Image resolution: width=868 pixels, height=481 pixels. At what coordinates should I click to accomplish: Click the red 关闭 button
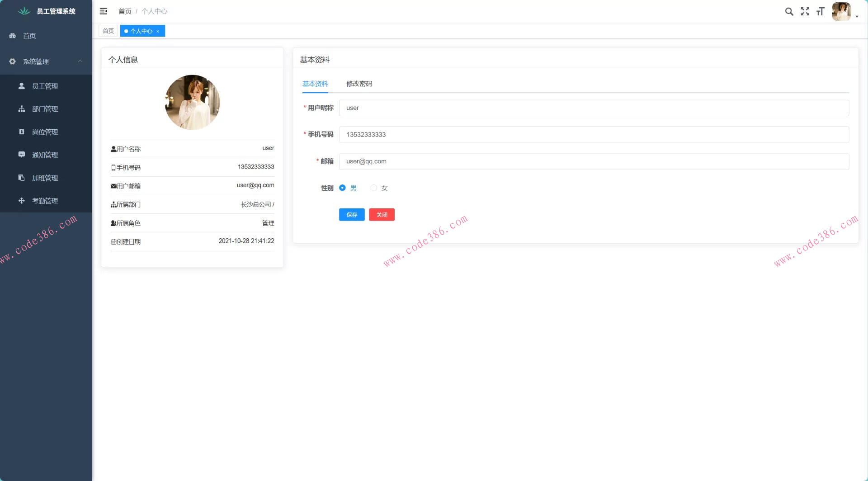click(382, 215)
